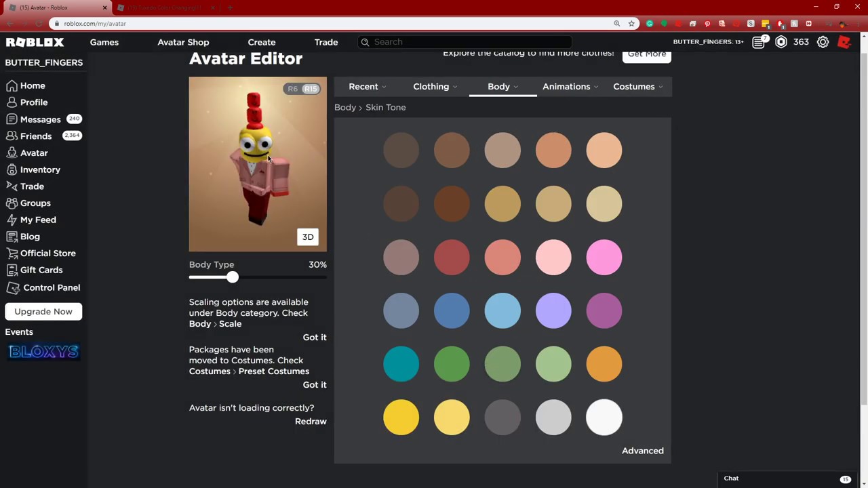This screenshot has width=868, height=488.
Task: Click the Trade icon in the sidebar
Action: (12, 186)
